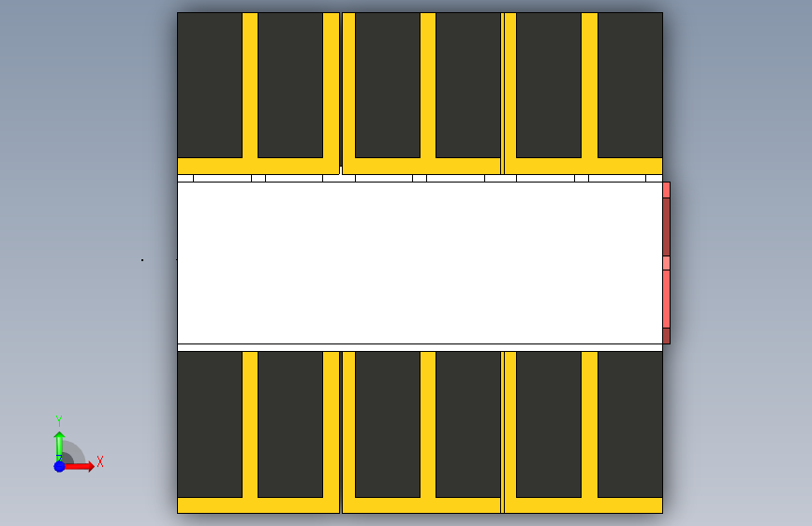
Task: Select the bottom-left corner dark panel
Action: click(210, 425)
